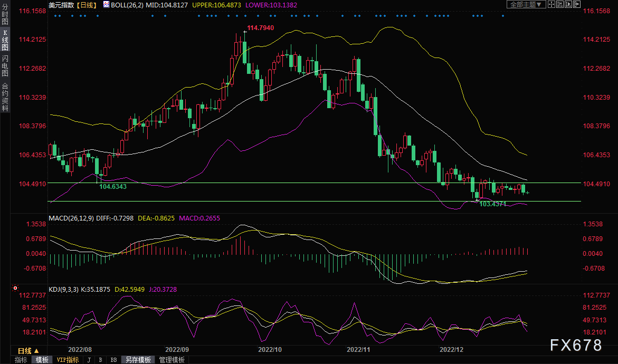Open the 全部主题 dropdown
Image resolution: width=618 pixels, height=364 pixels.
[x=525, y=4]
